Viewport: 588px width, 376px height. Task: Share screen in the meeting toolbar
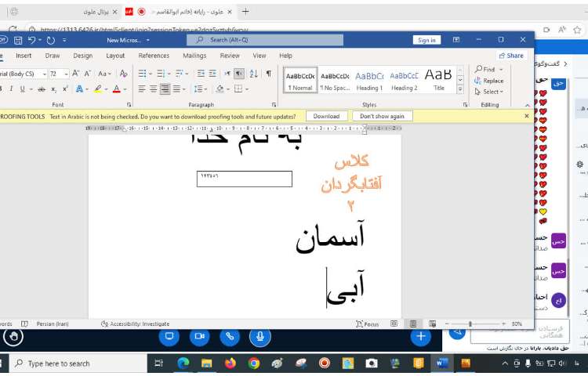pyautogui.click(x=169, y=336)
